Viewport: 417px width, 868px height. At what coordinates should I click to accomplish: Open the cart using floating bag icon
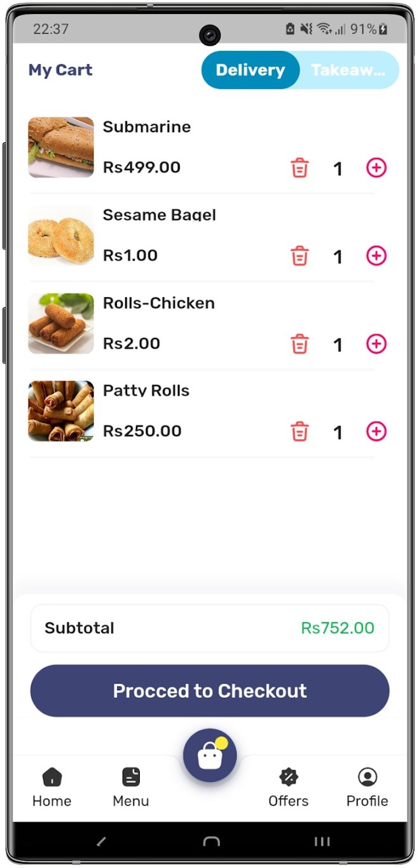(209, 755)
